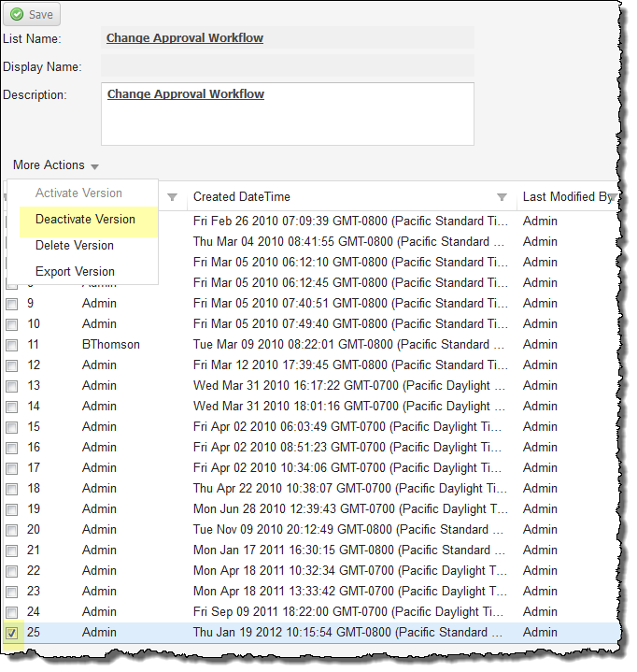Click version number 16
637x672 pixels.
click(x=34, y=448)
